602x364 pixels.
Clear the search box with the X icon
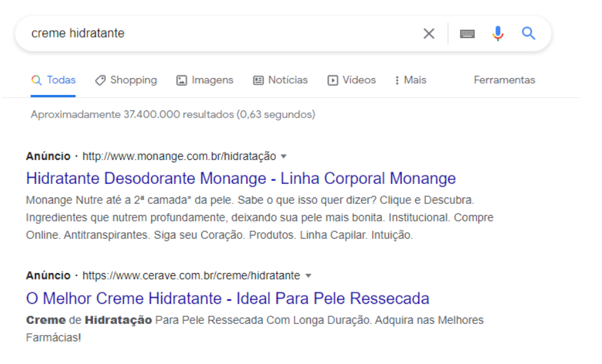pyautogui.click(x=429, y=34)
